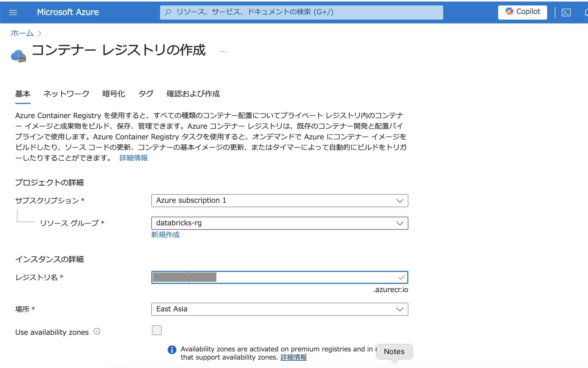Switch to the タグ tab
Screen dimensions: 588x368
[x=146, y=94]
